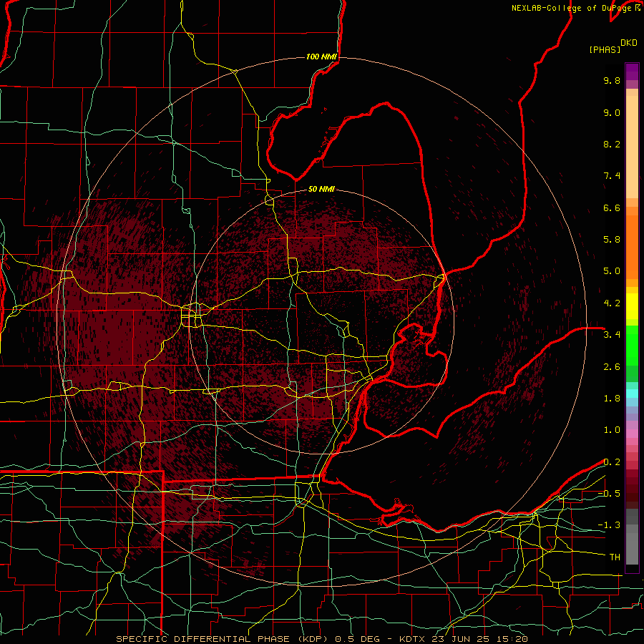The width and height of the screenshot is (644, 644).
Task: Click the cyan segment of the color bar
Action: click(x=632, y=394)
